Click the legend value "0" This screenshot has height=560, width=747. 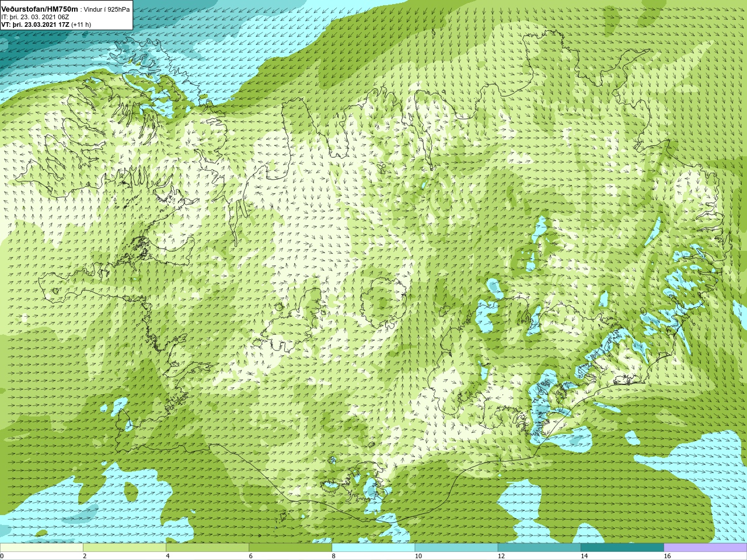(2, 556)
